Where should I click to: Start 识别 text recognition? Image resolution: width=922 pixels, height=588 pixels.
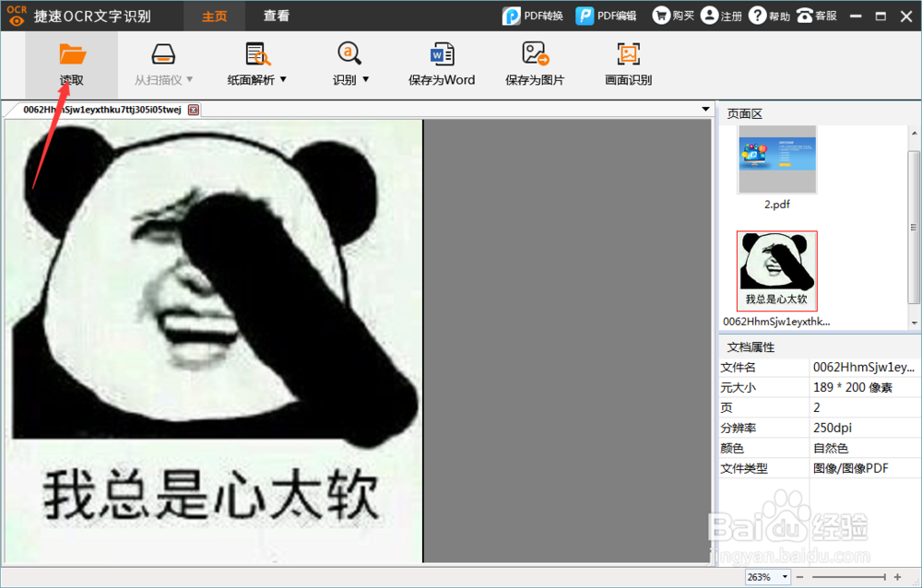click(345, 62)
